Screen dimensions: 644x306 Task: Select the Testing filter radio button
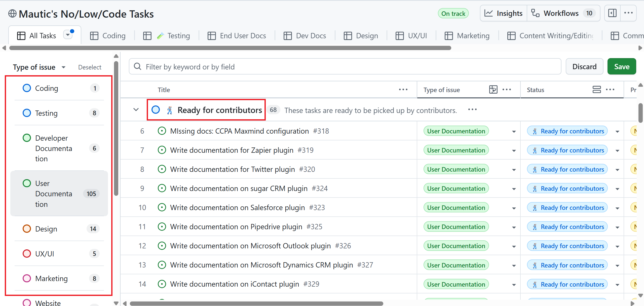point(27,113)
